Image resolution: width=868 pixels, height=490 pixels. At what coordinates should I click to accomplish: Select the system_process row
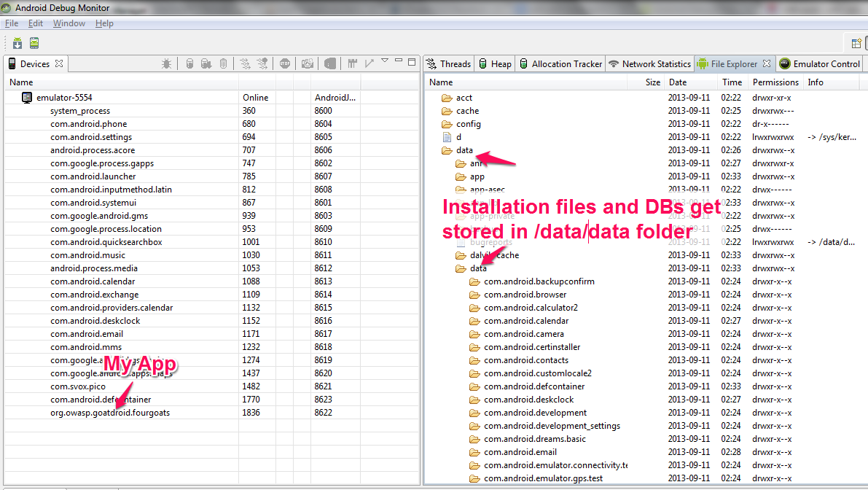click(80, 111)
